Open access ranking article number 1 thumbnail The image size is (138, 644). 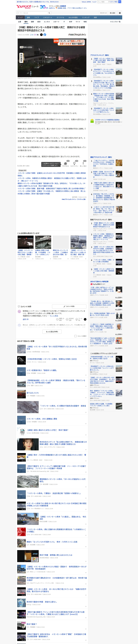119,61
